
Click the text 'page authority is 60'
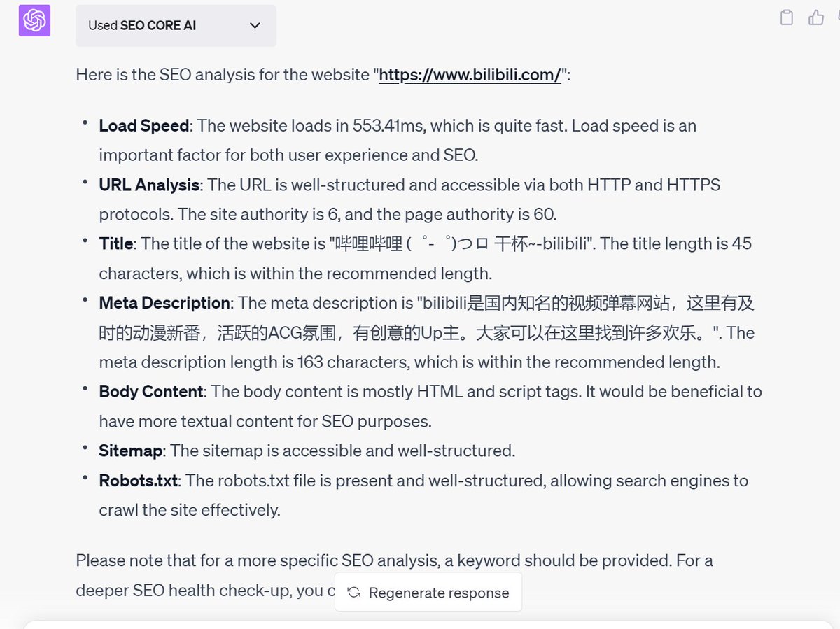[483, 214]
